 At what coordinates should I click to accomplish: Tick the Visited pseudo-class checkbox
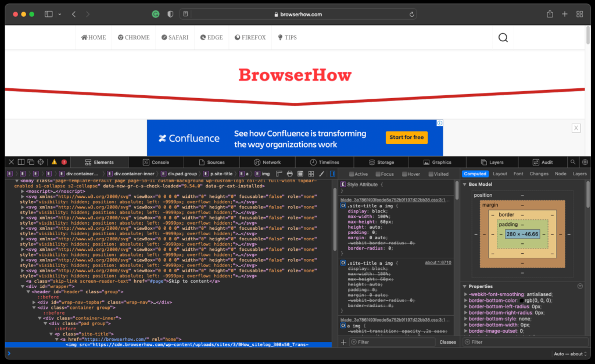pyautogui.click(x=432, y=174)
